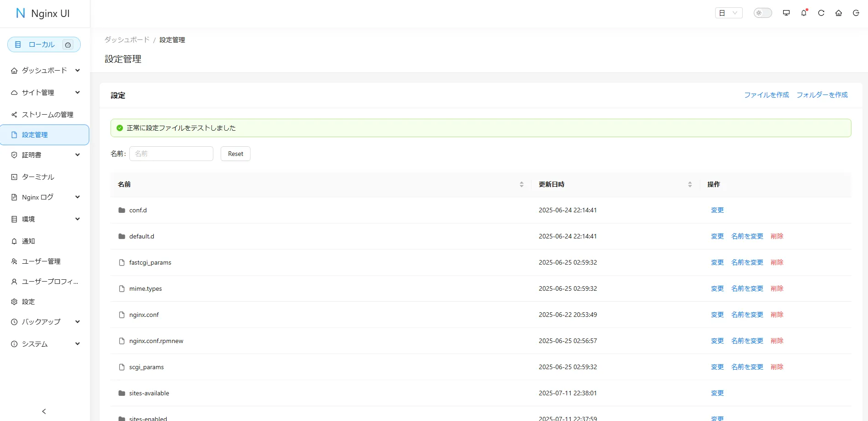Click the mime.types file icon
This screenshot has width=868, height=421.
pyautogui.click(x=122, y=288)
